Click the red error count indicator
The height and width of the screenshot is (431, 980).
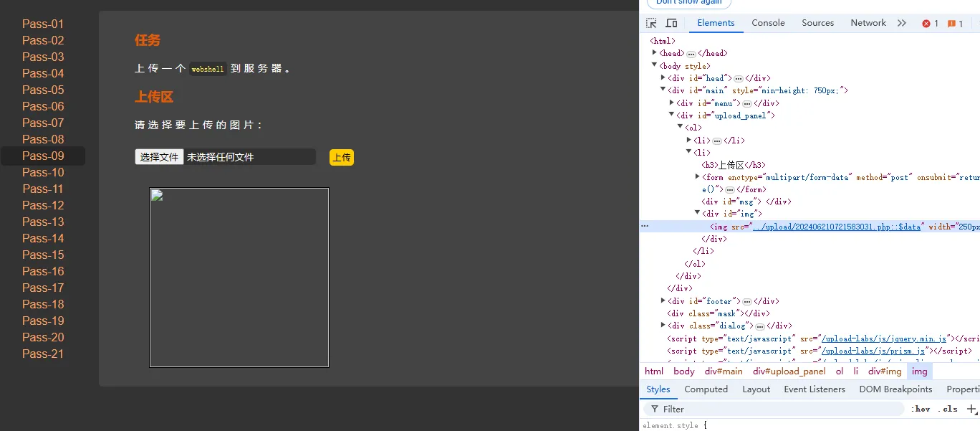930,24
